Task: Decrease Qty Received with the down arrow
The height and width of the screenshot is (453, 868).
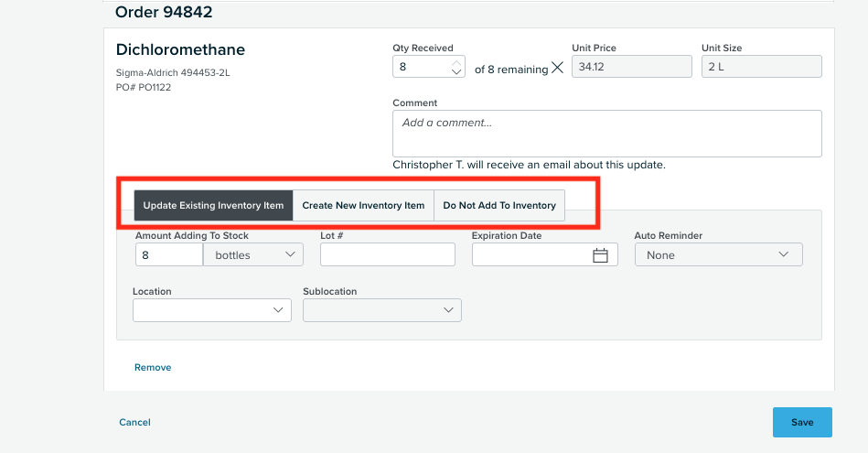Action: click(x=456, y=71)
